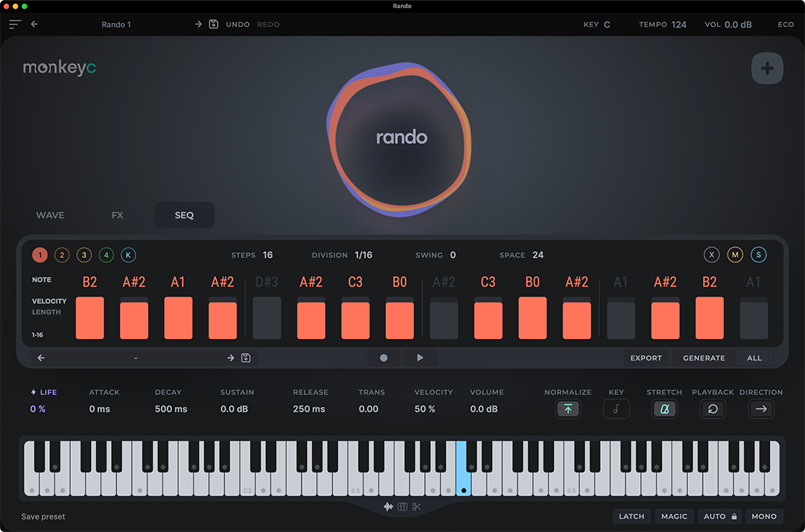The height and width of the screenshot is (532, 805).
Task: Click the Playback loop icon
Action: pos(713,409)
